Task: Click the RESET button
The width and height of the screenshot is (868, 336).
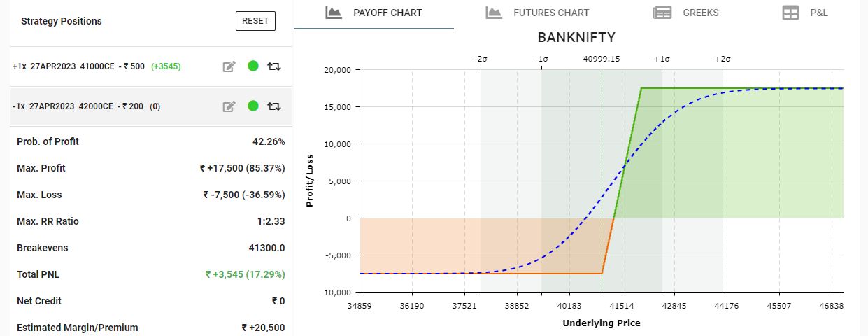Action: 255,21
